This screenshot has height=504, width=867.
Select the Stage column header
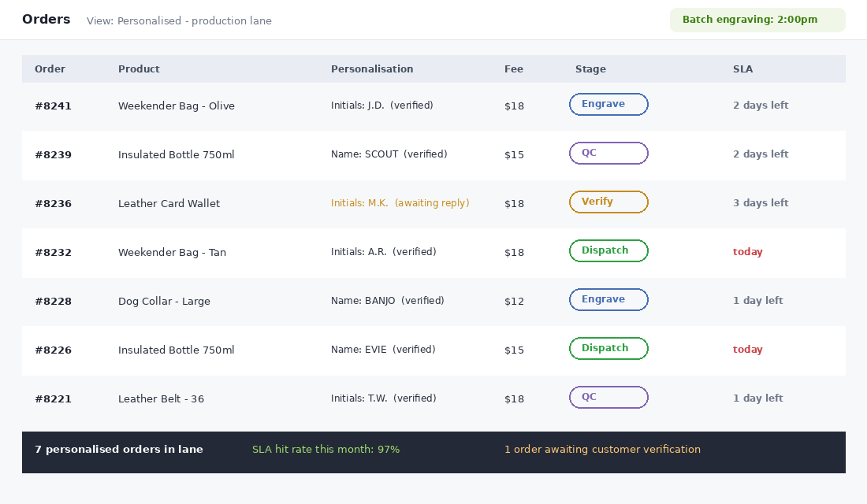click(590, 69)
